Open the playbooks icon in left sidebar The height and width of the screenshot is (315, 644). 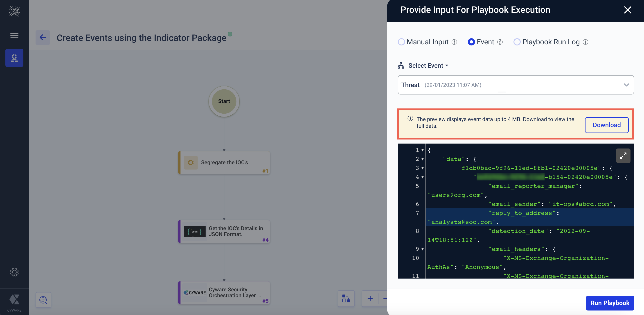tap(14, 58)
